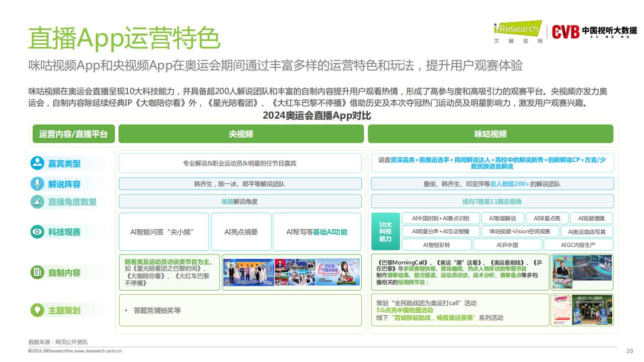Click the AI明星分声+AI互动智播 cell
This screenshot has width=644, height=362.
[x=440, y=232]
